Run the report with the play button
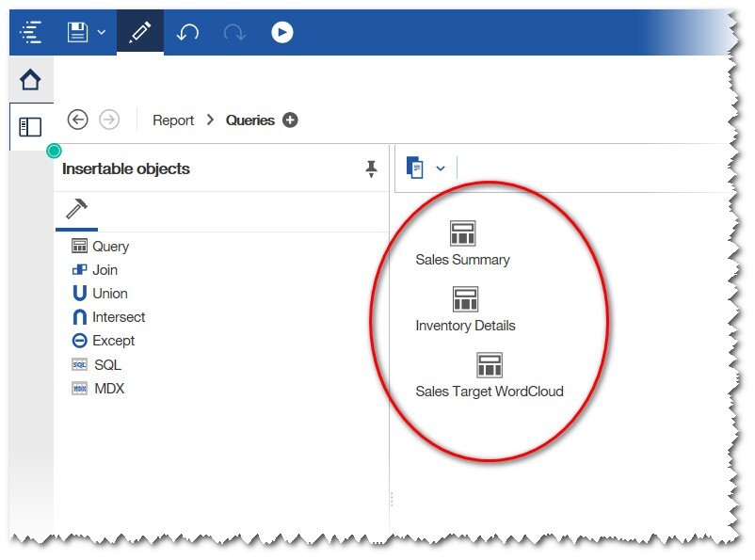This screenshot has height=560, width=755. pyautogui.click(x=282, y=32)
